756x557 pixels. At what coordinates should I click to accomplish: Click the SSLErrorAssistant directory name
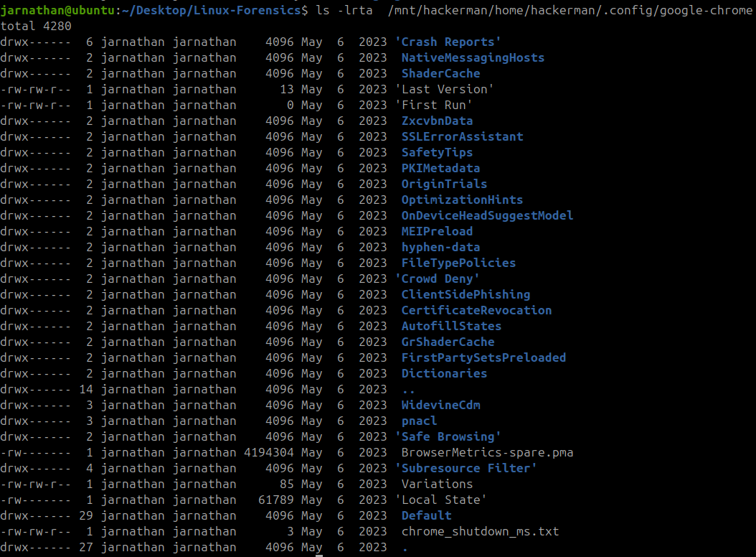(462, 136)
